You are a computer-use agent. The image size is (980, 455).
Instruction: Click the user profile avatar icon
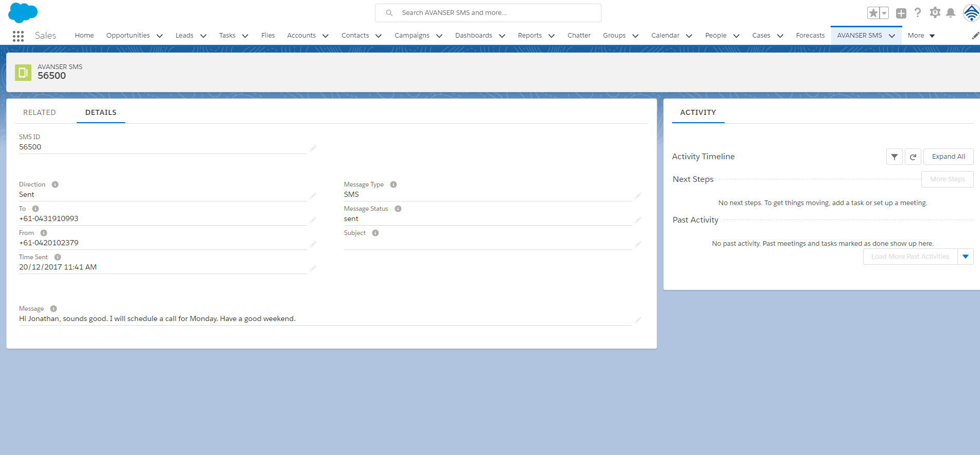(971, 13)
